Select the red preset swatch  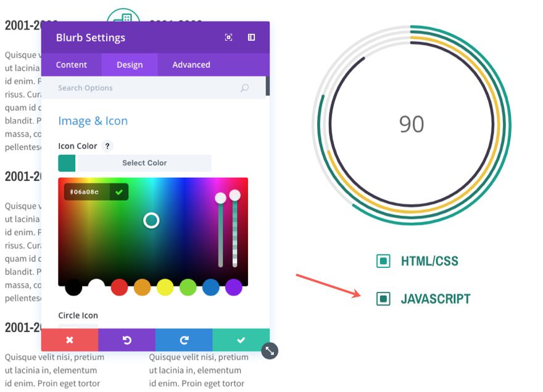[120, 287]
